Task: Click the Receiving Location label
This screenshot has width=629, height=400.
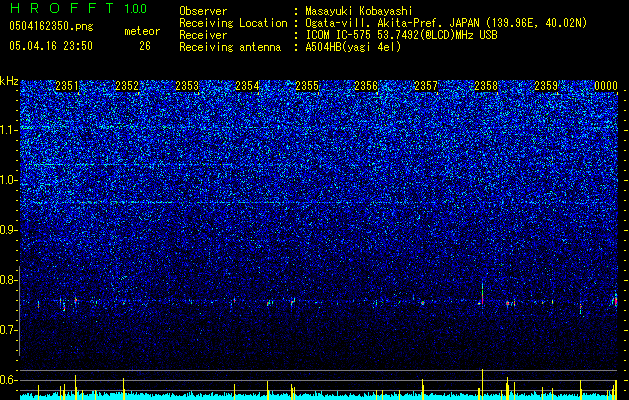Action: pos(233,23)
